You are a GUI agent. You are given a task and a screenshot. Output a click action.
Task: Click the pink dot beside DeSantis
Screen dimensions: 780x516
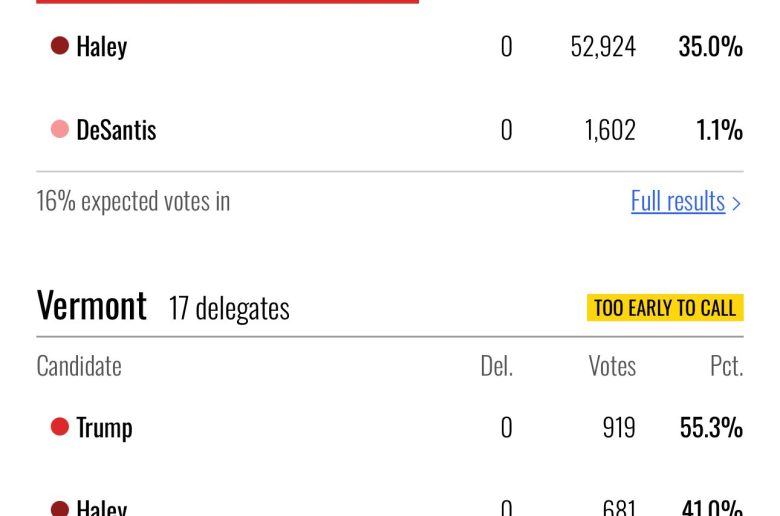coord(60,130)
